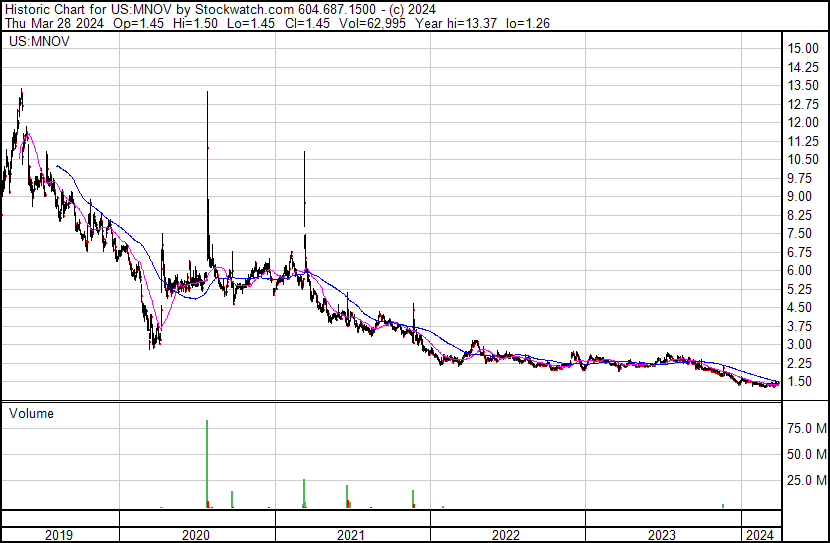Click the US:MNOV ticker label in chart
The width and height of the screenshot is (830, 543).
pos(33,43)
